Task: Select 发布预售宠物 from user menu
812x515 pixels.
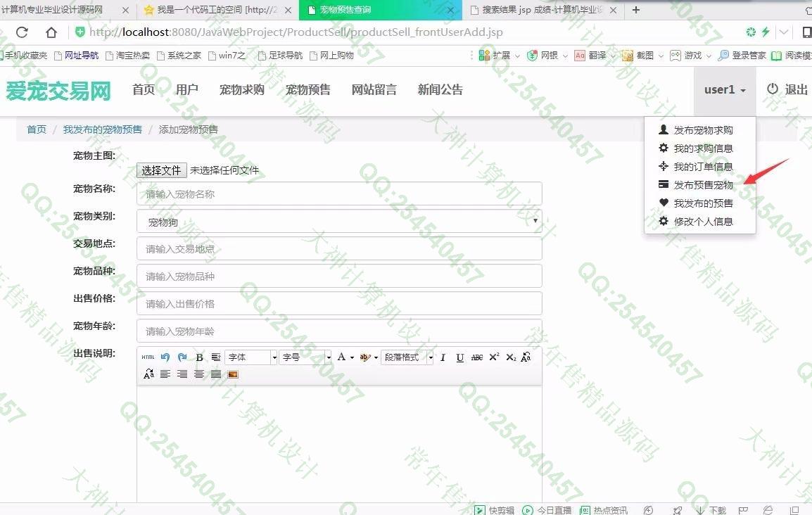Action: 699,185
